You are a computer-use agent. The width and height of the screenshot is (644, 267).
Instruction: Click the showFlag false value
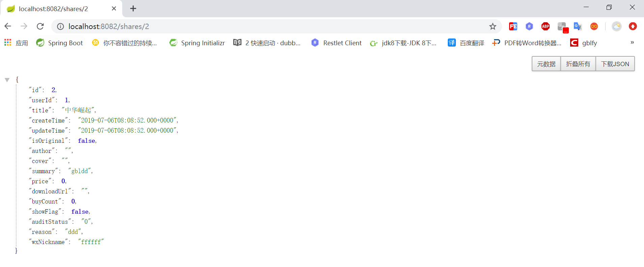(80, 211)
